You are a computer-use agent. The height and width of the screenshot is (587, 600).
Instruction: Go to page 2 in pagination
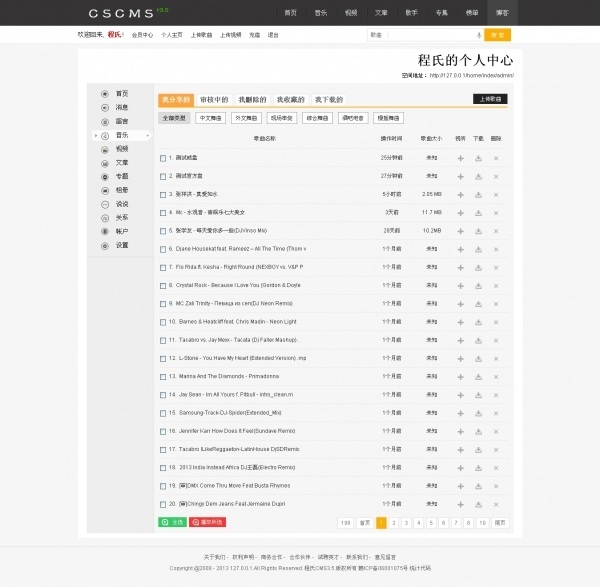coord(394,522)
